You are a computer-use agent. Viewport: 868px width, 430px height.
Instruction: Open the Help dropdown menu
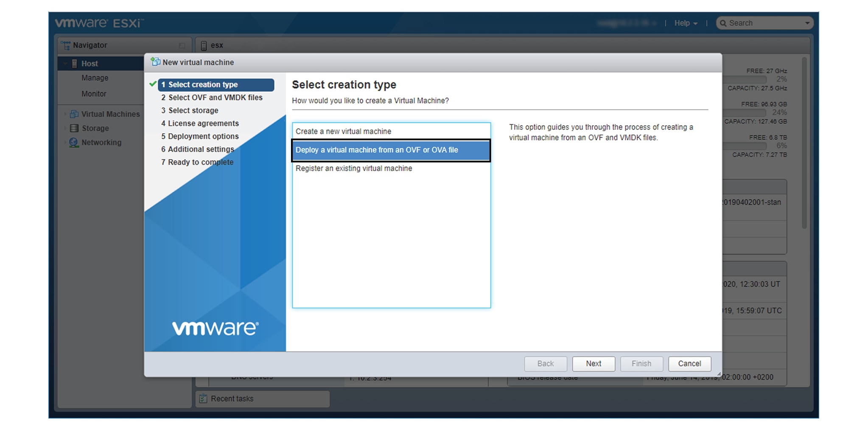[x=686, y=23]
